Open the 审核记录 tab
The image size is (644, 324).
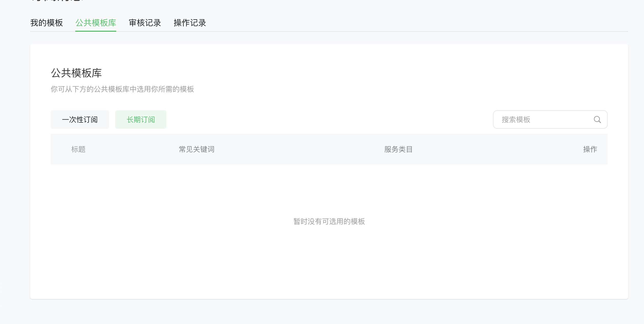tap(145, 23)
